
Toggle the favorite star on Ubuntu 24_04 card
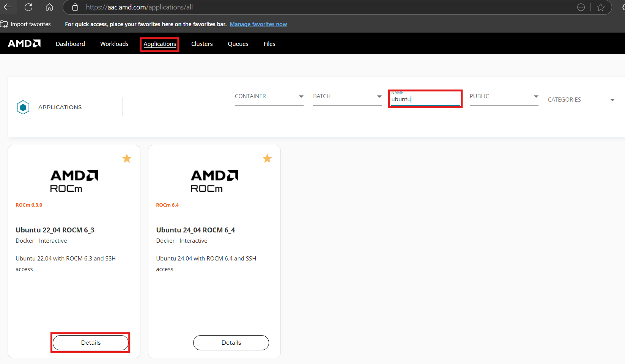tap(267, 158)
